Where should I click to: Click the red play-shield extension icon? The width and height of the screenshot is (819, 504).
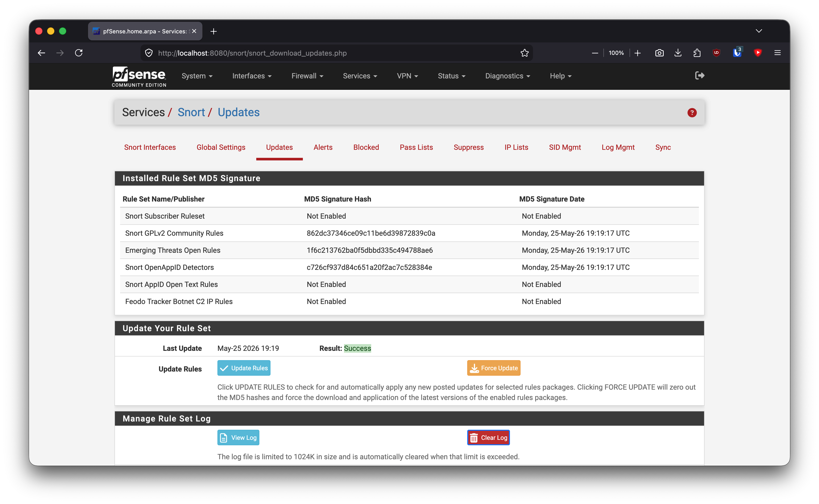click(758, 53)
